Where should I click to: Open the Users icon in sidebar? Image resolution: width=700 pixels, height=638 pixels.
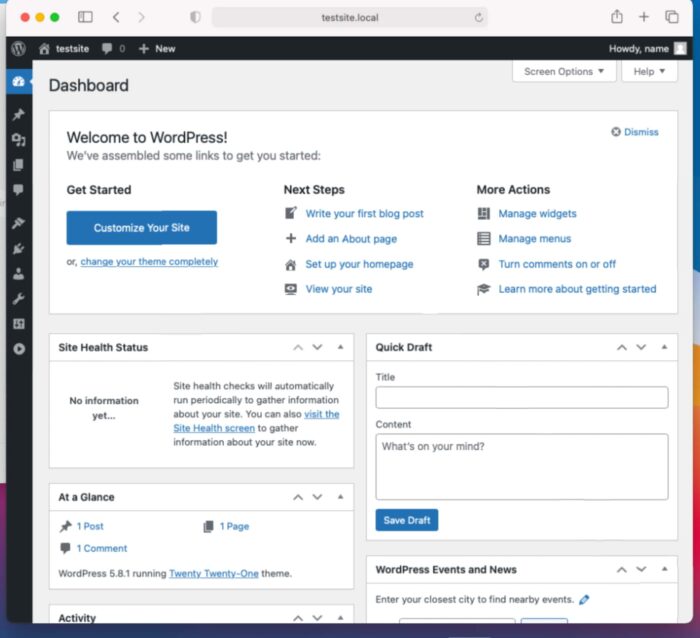(x=18, y=273)
